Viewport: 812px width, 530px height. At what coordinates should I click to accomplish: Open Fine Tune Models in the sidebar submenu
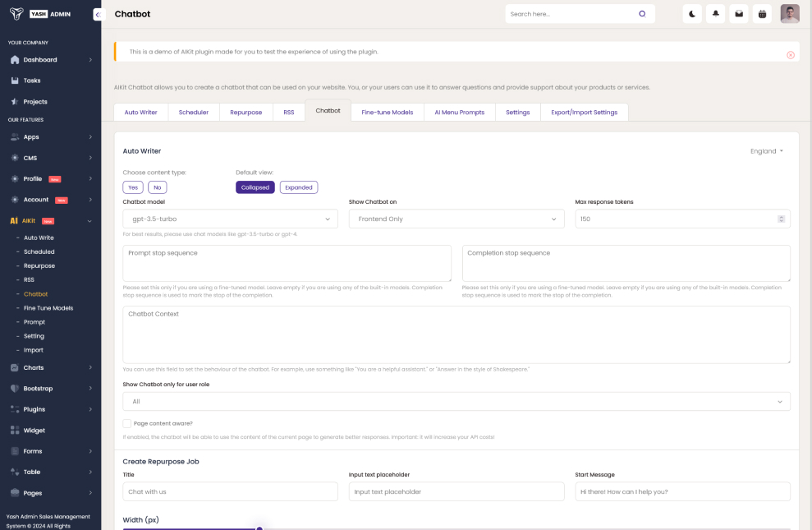(x=48, y=308)
